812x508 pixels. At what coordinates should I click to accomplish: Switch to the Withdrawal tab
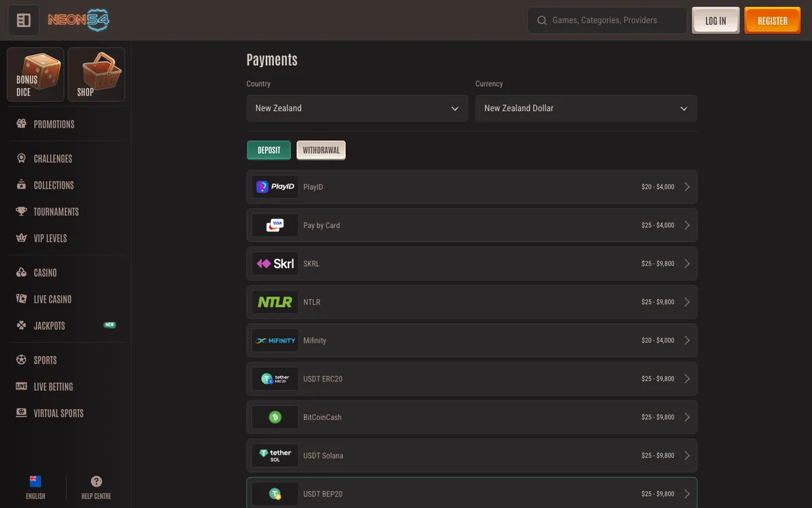(x=321, y=150)
